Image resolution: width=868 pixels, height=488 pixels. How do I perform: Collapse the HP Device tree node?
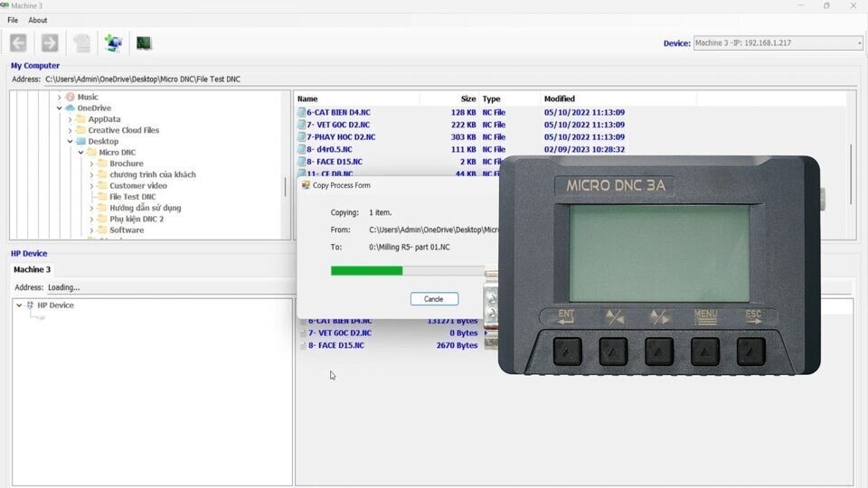pyautogui.click(x=19, y=305)
